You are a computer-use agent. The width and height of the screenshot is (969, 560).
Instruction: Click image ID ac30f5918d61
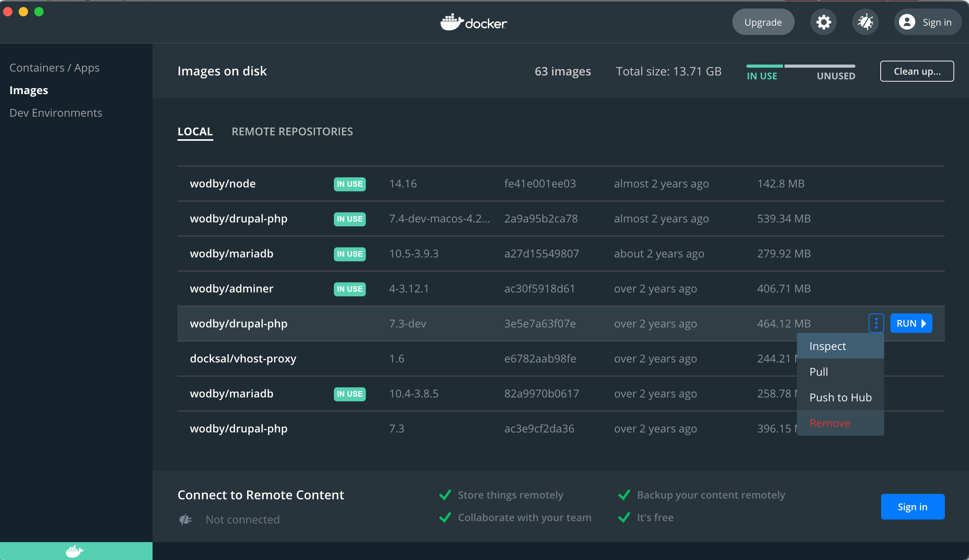(539, 289)
